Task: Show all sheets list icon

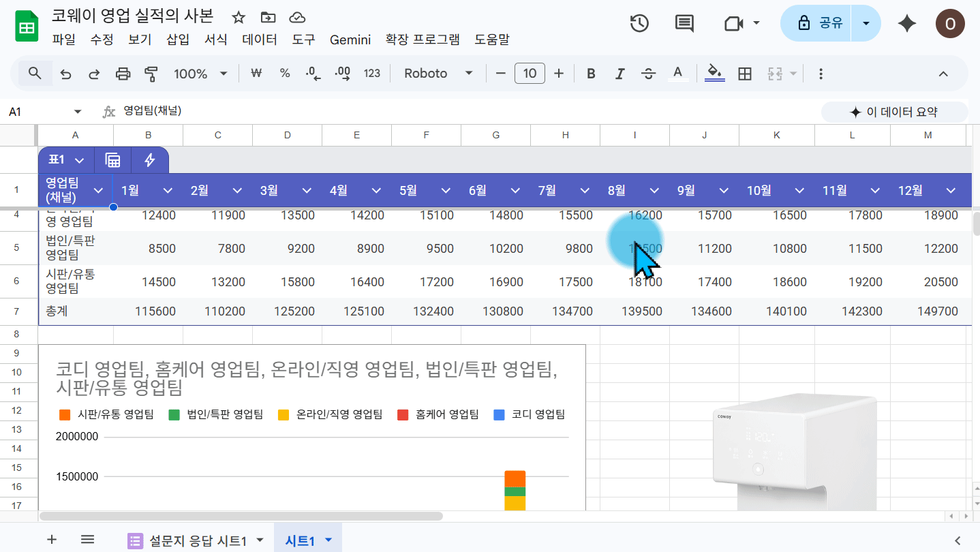Action: tap(87, 540)
